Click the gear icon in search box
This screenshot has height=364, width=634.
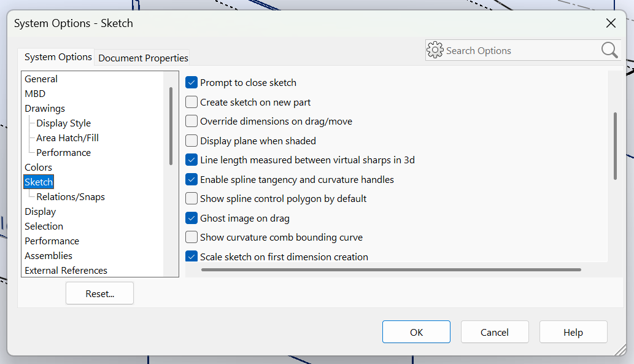point(435,50)
